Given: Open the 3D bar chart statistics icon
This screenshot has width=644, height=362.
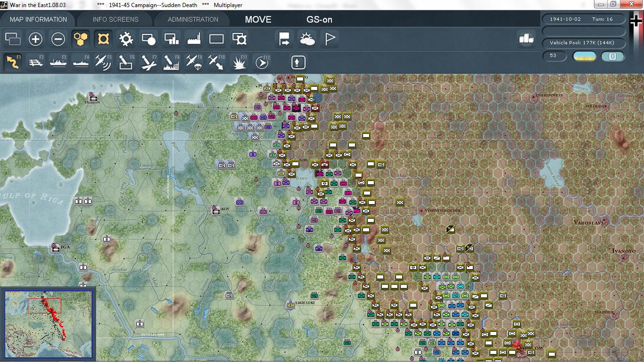Looking at the screenshot, I should pos(526,39).
